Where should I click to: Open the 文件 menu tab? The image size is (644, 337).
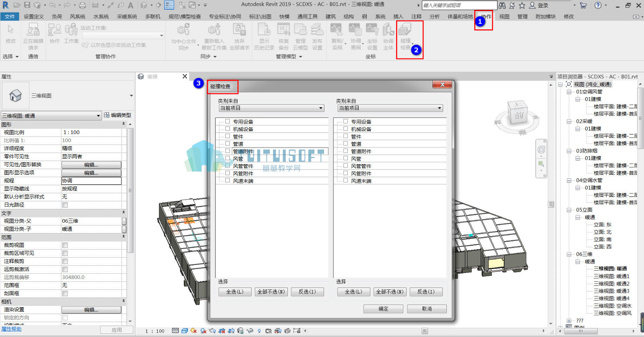(x=10, y=17)
